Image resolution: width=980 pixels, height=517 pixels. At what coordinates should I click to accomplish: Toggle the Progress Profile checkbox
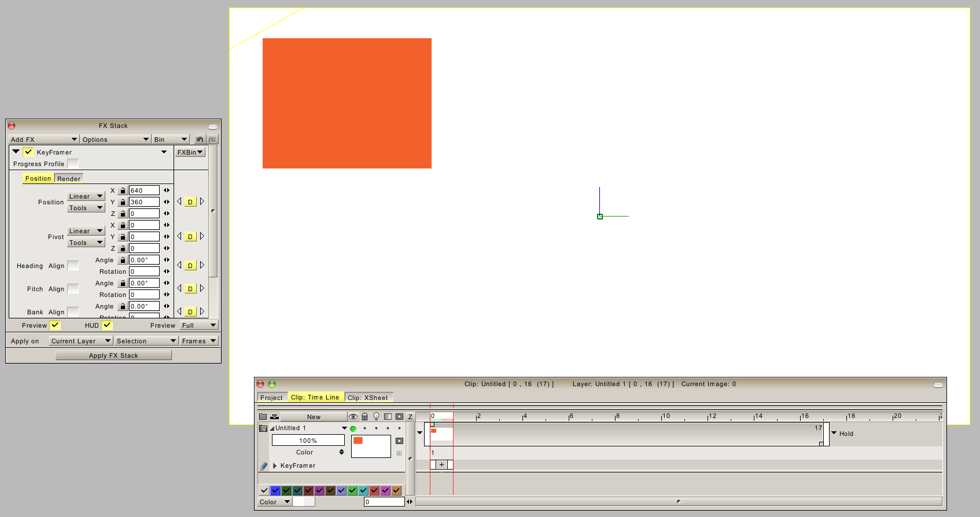point(73,164)
